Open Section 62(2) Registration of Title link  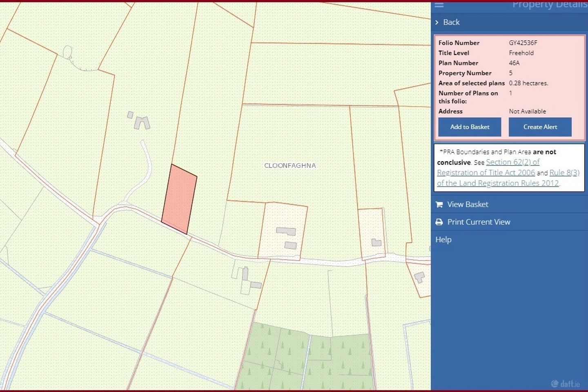click(512, 163)
